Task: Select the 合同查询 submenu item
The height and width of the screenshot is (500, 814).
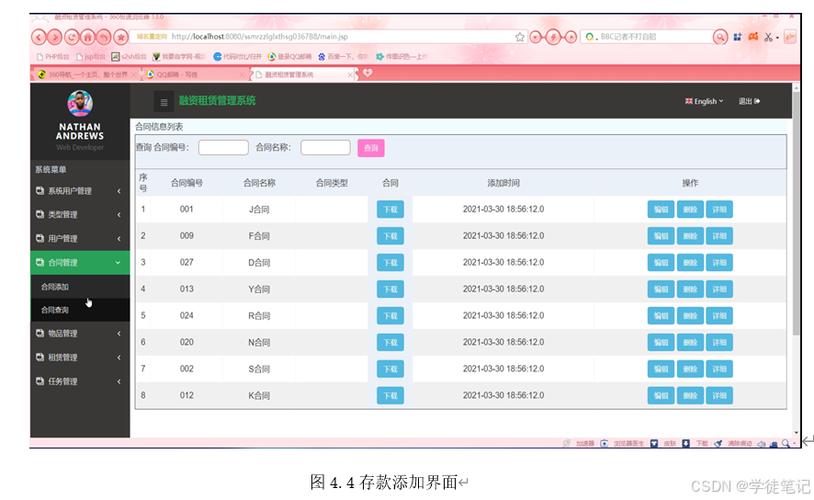Action: pyautogui.click(x=80, y=310)
